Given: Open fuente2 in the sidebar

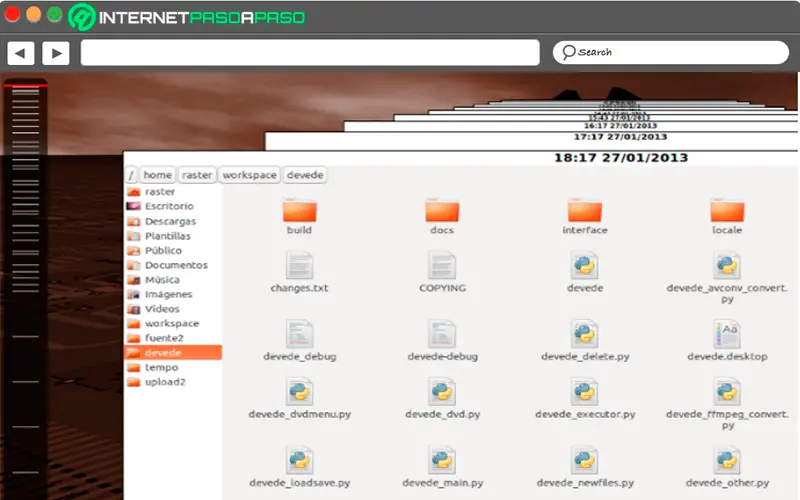Looking at the screenshot, I should pyautogui.click(x=173, y=338).
